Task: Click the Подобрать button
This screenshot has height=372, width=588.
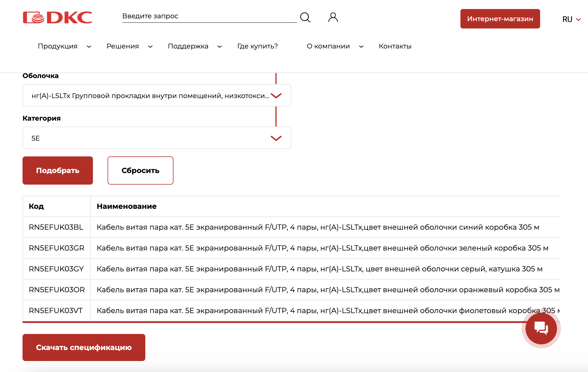Action: click(58, 170)
